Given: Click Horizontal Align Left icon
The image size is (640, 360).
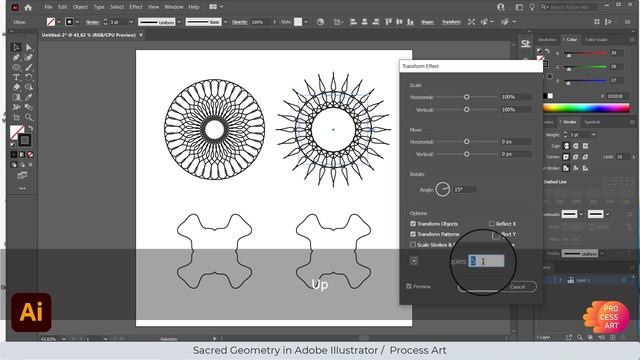Looking at the screenshot, I should [353, 22].
